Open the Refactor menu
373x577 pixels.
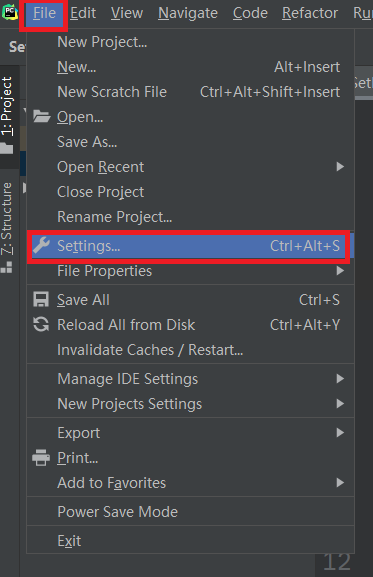[x=310, y=13]
